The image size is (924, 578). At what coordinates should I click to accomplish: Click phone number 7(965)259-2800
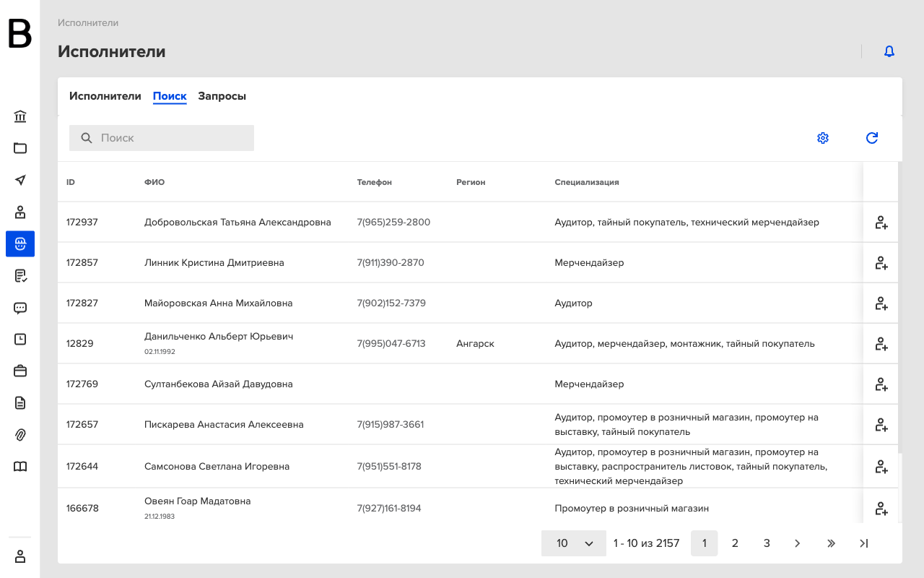[x=393, y=223]
